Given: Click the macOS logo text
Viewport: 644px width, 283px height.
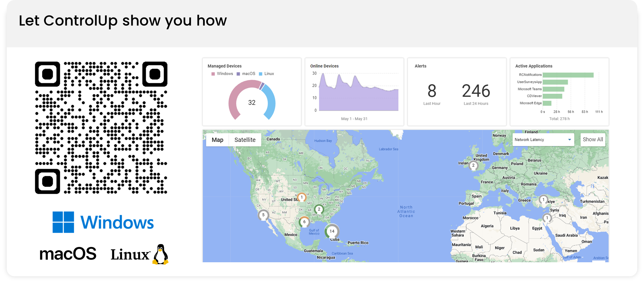Looking at the screenshot, I should click(68, 254).
